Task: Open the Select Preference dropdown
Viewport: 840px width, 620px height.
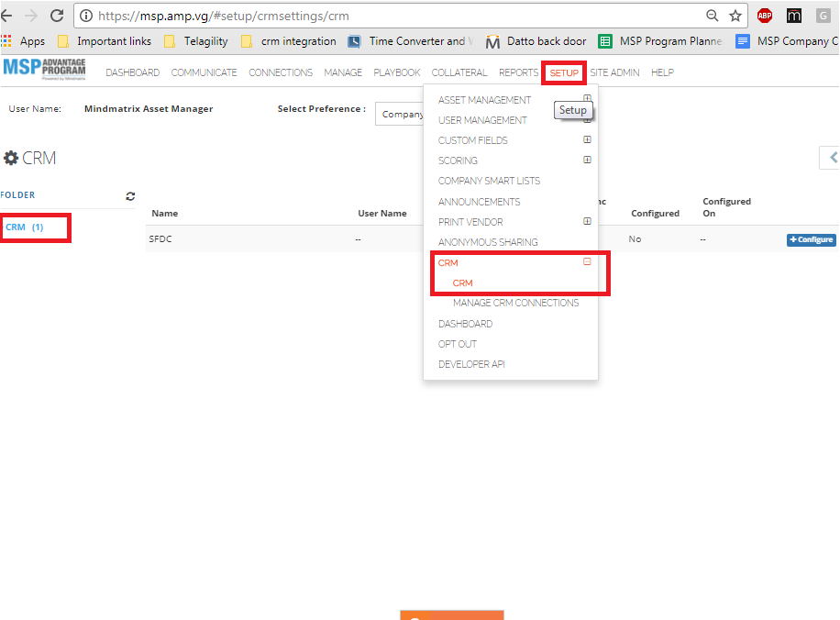Action: coord(400,114)
